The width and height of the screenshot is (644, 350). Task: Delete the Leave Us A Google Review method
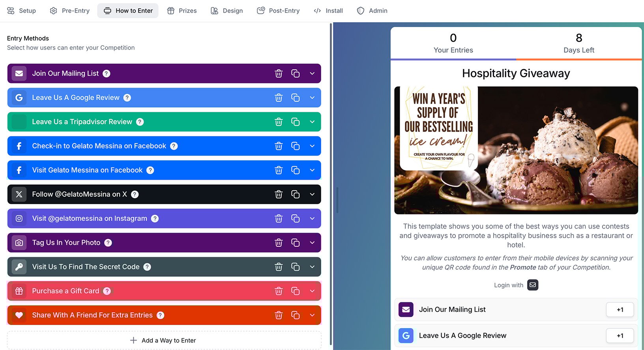[x=279, y=98]
